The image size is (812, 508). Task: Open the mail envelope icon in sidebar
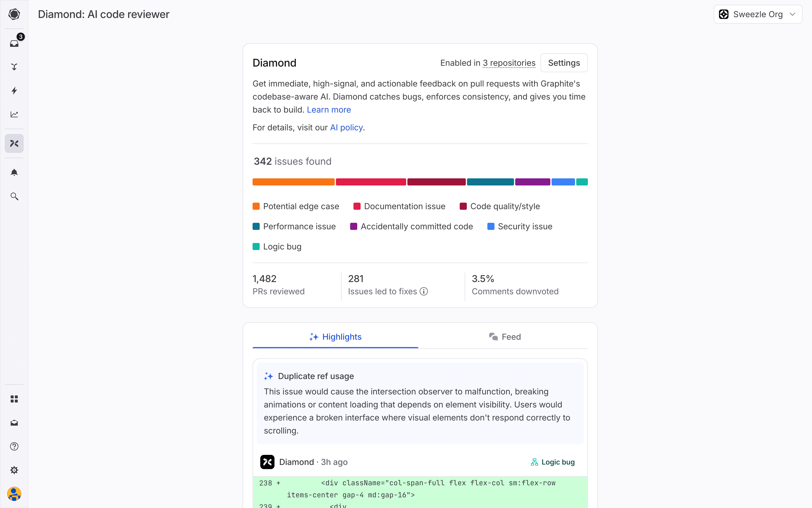tap(14, 423)
